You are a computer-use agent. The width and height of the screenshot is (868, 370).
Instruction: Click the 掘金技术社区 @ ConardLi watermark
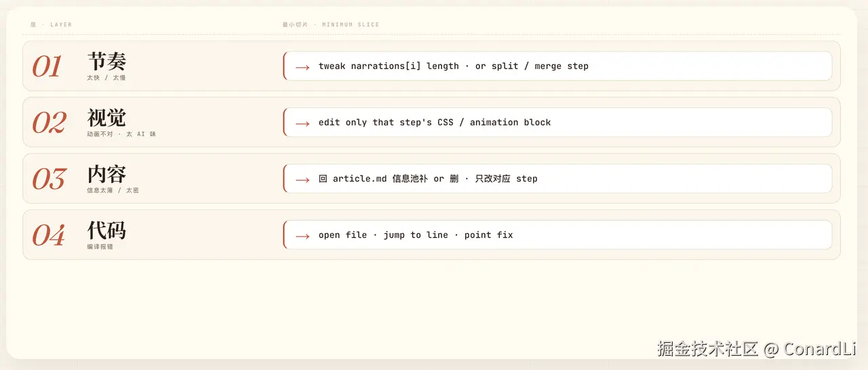point(756,349)
